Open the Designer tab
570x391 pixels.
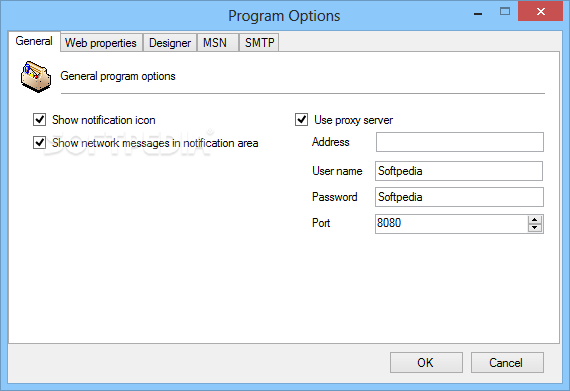(170, 43)
